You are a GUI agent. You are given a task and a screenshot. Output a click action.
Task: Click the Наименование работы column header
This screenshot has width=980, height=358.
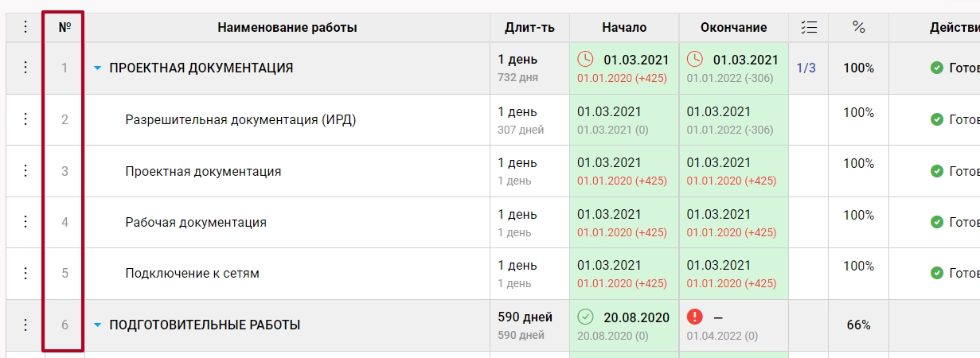tap(287, 27)
